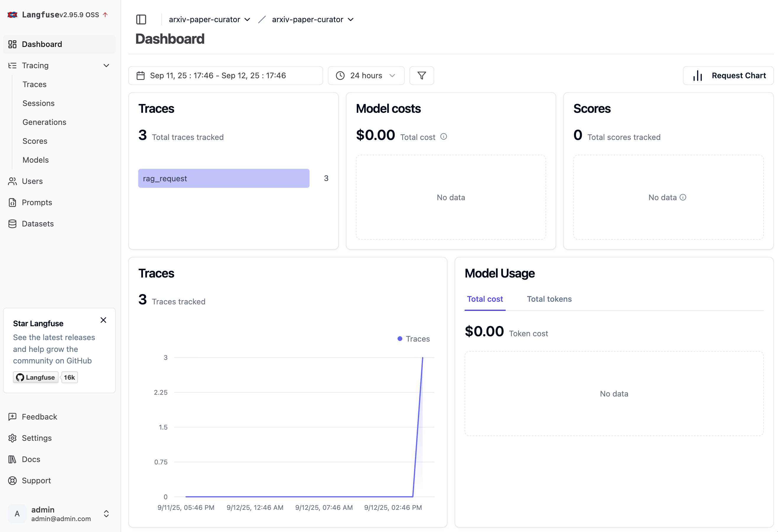Click the Langfuse logo icon
Screen dimensions: 778x532
(x=12, y=15)
